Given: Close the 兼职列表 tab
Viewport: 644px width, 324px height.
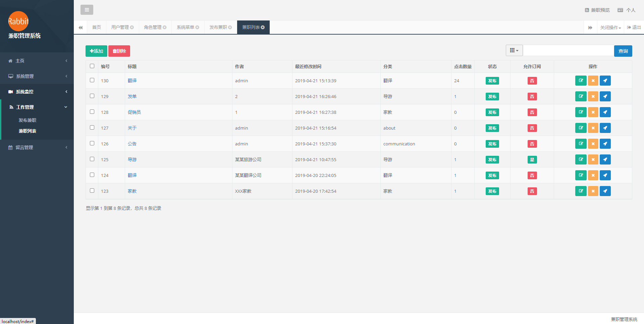Looking at the screenshot, I should 263,28.
